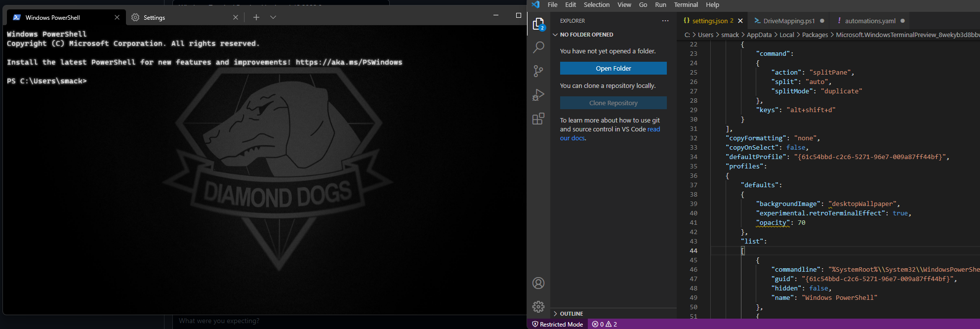Click the Local breadcrumb segment
980x329 pixels.
coord(787,35)
